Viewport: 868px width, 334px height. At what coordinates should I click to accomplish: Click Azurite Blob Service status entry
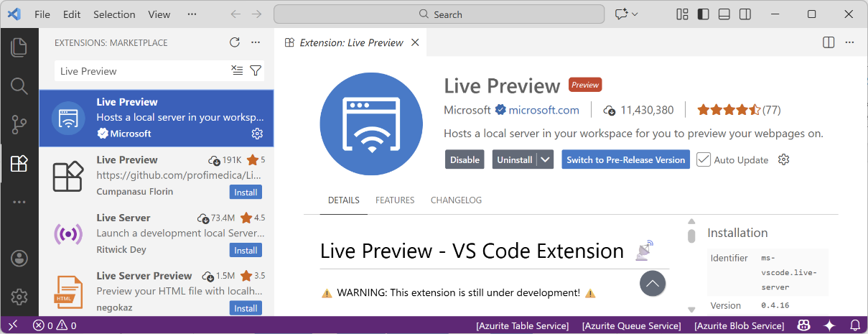(739, 325)
